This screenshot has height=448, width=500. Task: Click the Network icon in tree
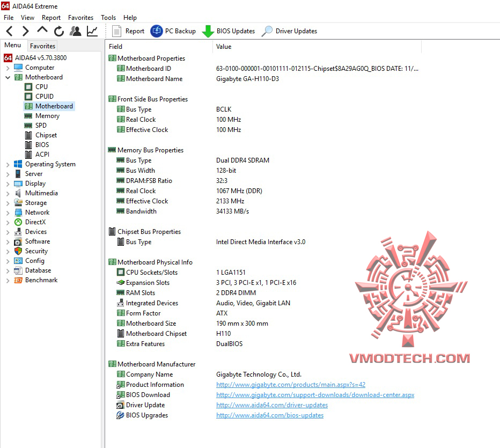tap(18, 212)
